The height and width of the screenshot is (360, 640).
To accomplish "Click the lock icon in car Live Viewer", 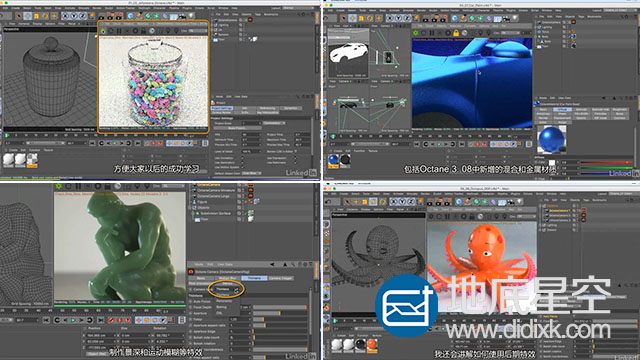I will tap(456, 33).
